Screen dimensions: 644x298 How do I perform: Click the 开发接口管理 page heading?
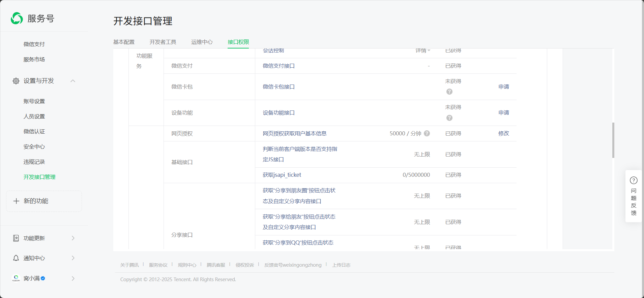143,21
